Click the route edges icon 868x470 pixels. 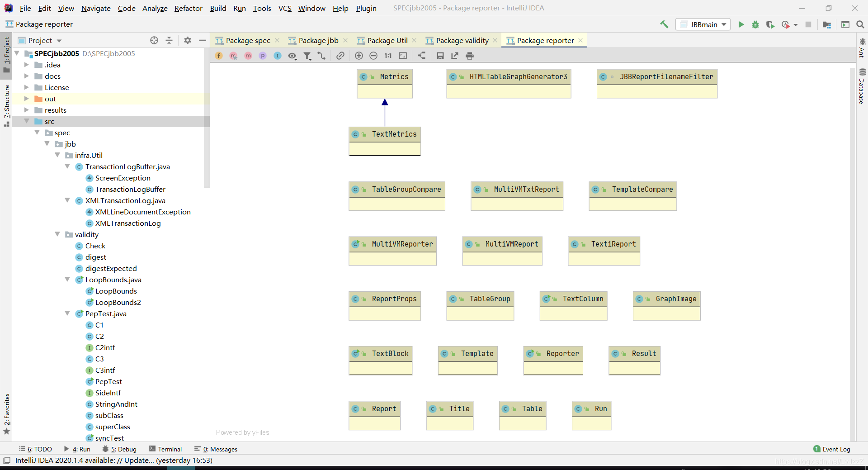pyautogui.click(x=321, y=56)
